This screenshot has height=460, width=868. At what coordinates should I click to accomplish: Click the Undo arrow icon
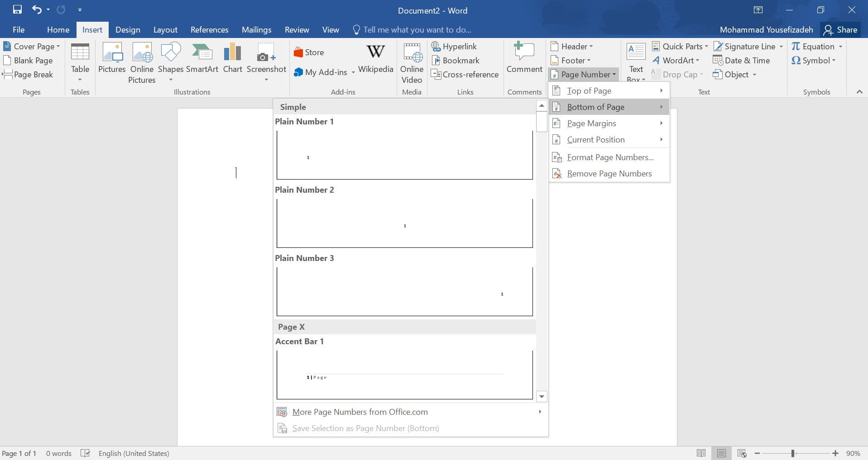pyautogui.click(x=37, y=9)
